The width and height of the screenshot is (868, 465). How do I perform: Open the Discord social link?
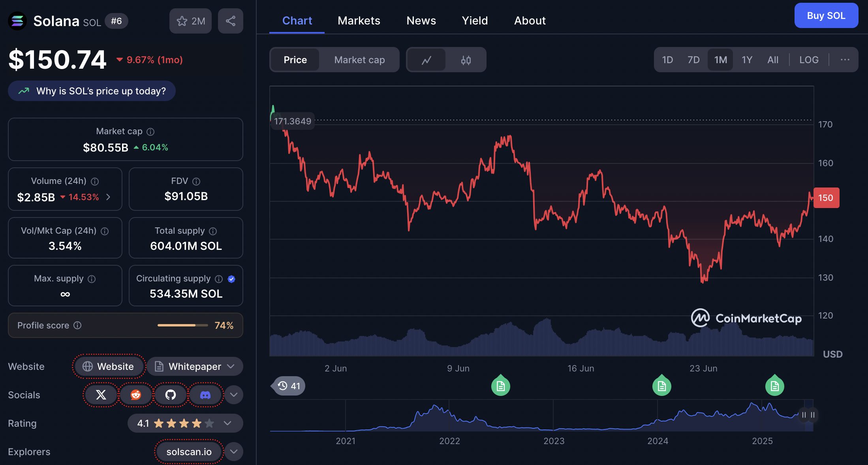[x=205, y=395]
